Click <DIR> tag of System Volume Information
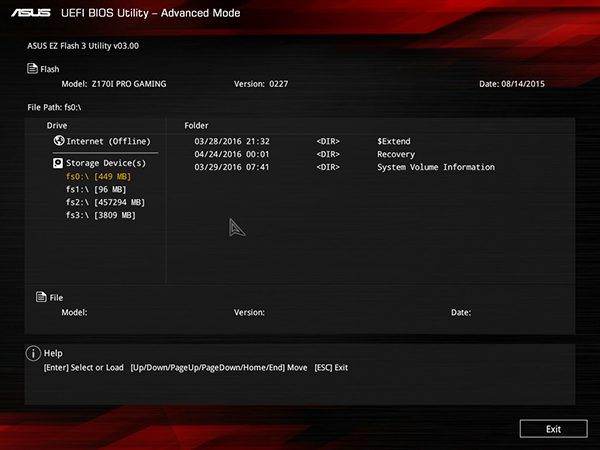 [328, 167]
